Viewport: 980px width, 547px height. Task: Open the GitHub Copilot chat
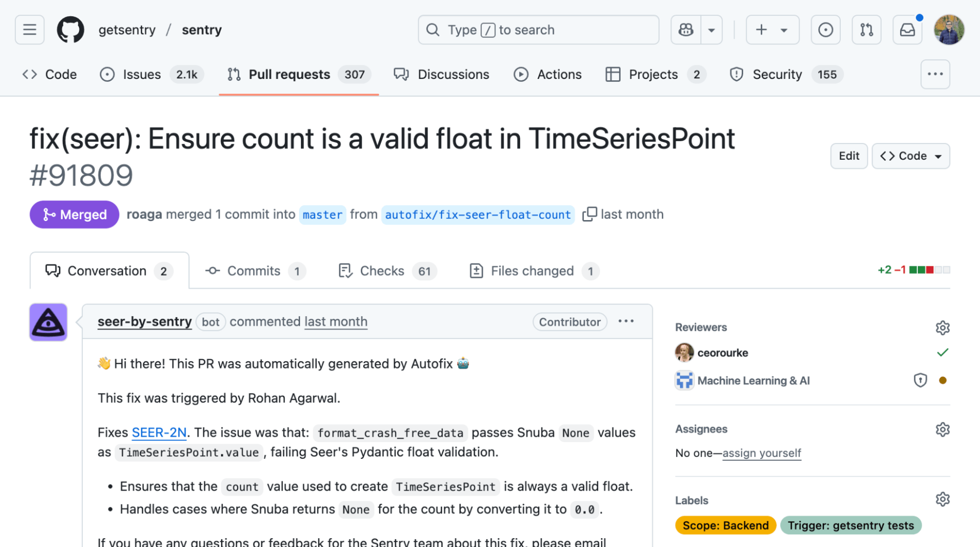pyautogui.click(x=685, y=29)
